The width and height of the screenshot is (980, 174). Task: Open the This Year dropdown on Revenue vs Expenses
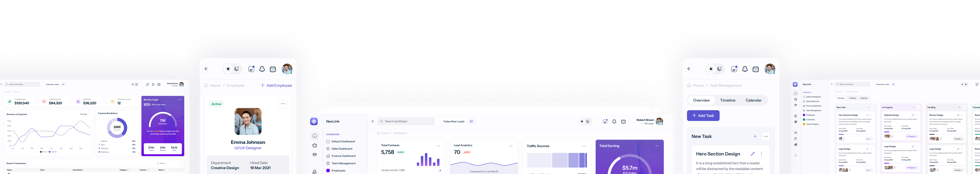pyautogui.click(x=84, y=114)
